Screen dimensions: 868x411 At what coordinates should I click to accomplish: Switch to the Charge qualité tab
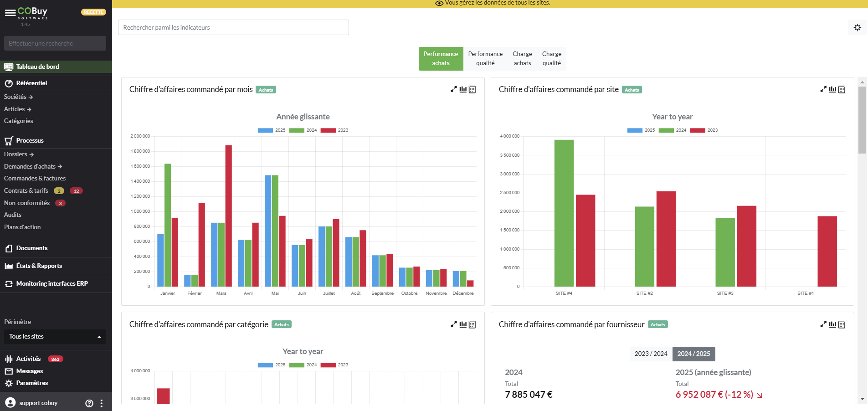[x=552, y=59]
